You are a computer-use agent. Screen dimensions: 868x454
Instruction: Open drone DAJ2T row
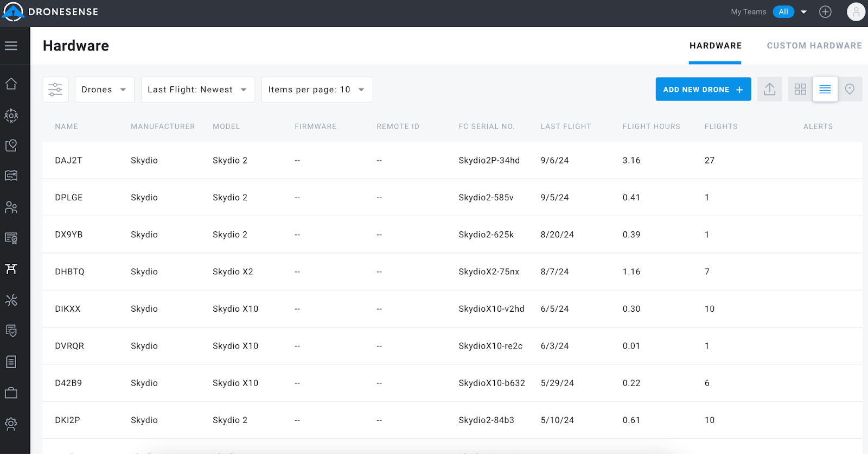pyautogui.click(x=452, y=160)
